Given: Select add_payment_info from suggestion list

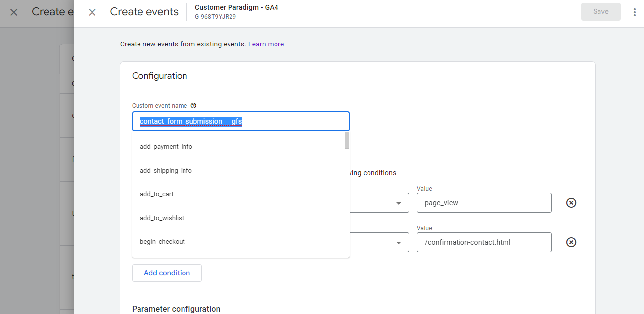Looking at the screenshot, I should [166, 147].
